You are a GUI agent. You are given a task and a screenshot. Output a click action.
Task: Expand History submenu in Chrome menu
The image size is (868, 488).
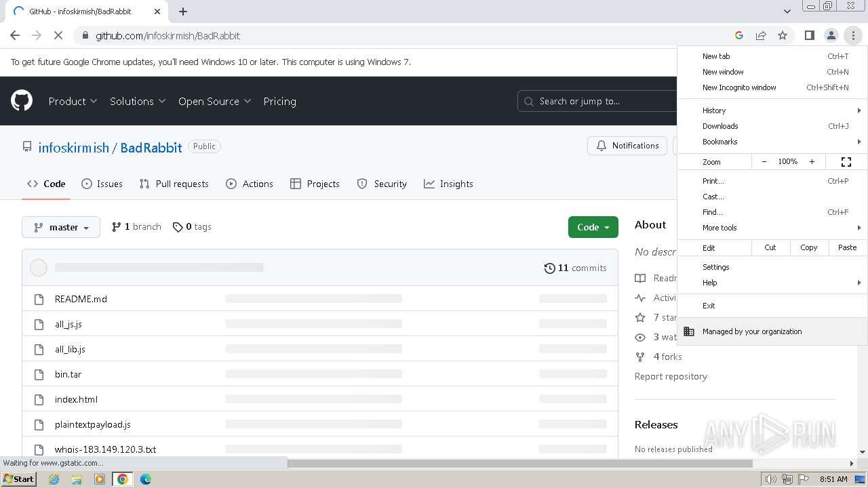coord(772,110)
